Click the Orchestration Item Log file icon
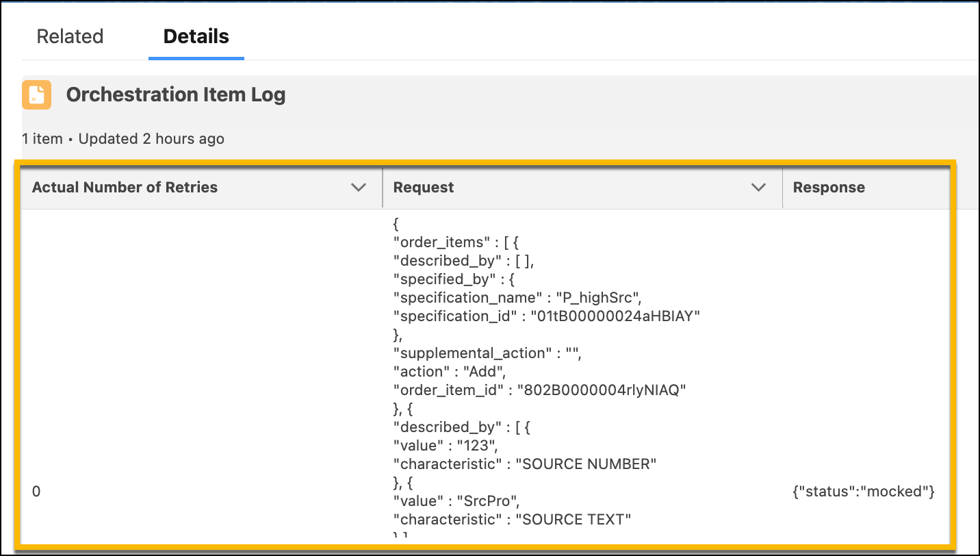 coord(37,94)
